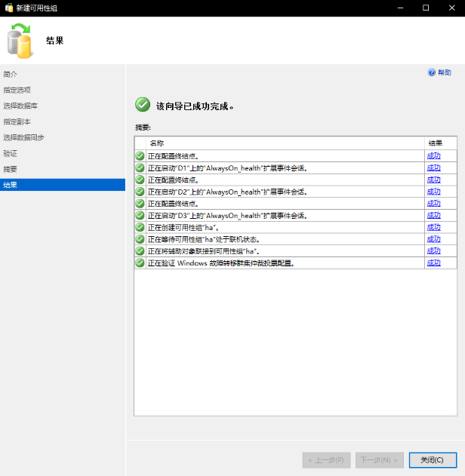This screenshot has width=465, height=476.
Task: Click the success icon beside 正在创建可用性组 "ha"
Action: (x=140, y=227)
